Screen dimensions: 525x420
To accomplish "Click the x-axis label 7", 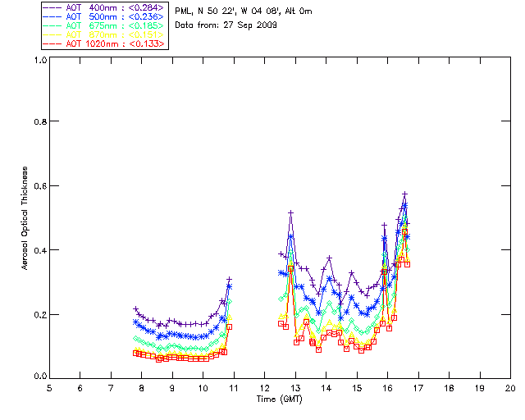I will 111,388.
